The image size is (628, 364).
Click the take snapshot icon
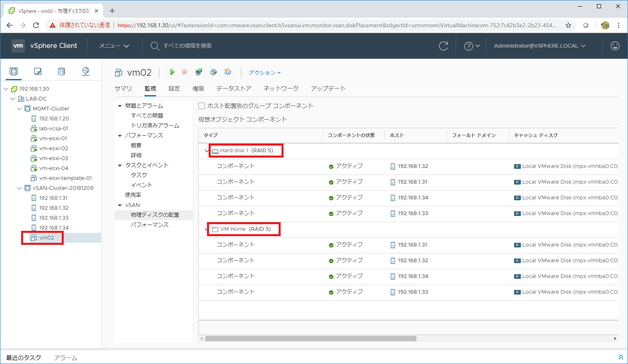coord(228,72)
